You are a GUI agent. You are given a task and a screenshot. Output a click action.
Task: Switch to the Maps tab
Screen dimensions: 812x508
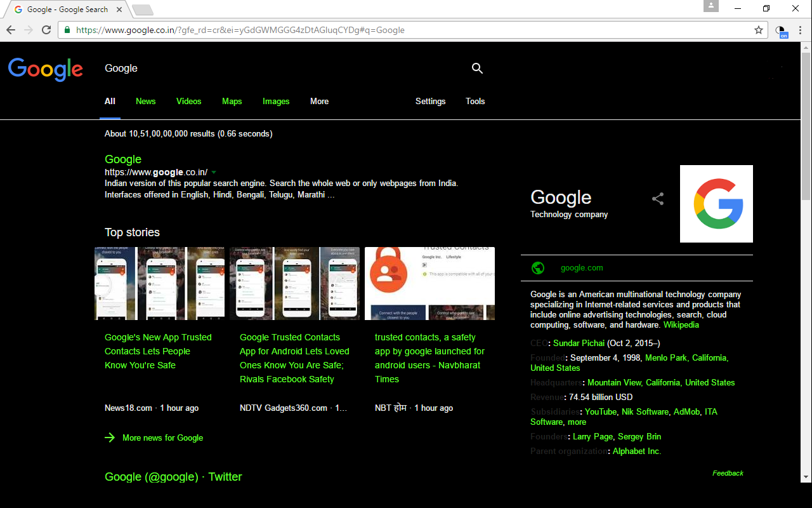(x=232, y=101)
